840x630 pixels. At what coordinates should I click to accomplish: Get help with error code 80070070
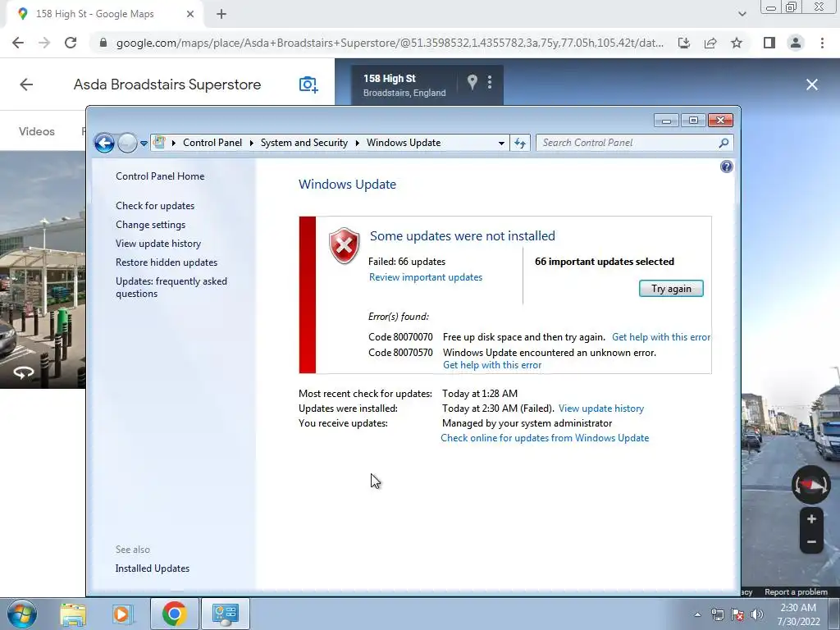pos(661,337)
